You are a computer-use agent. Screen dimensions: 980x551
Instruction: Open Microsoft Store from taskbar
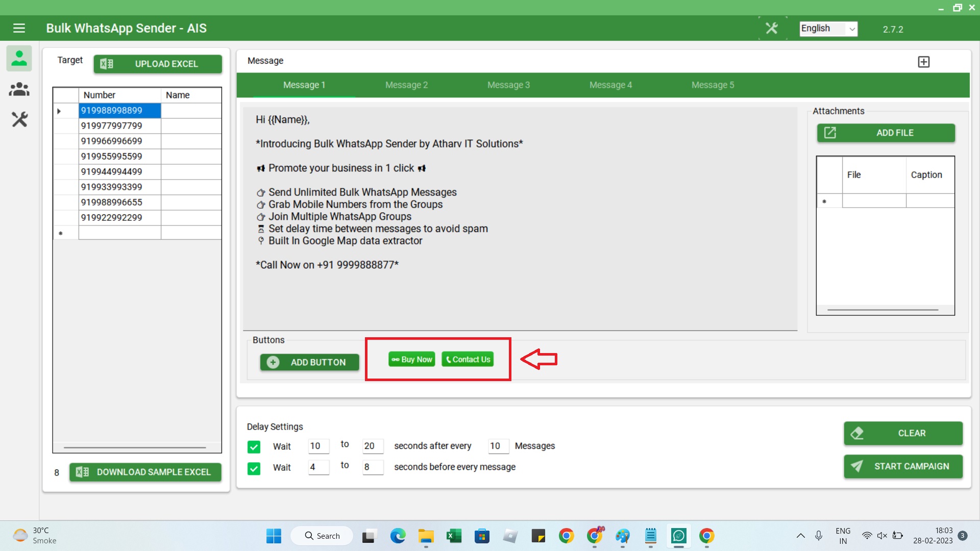[x=482, y=536]
